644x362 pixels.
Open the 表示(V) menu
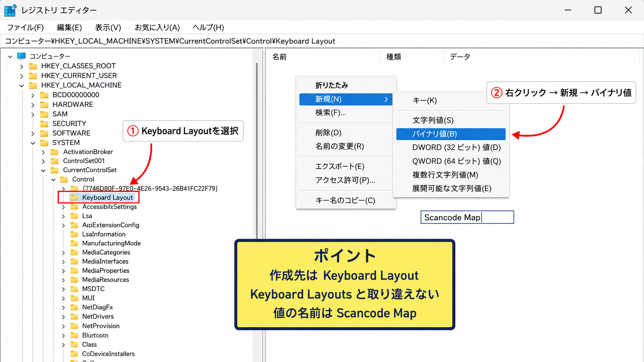click(108, 27)
